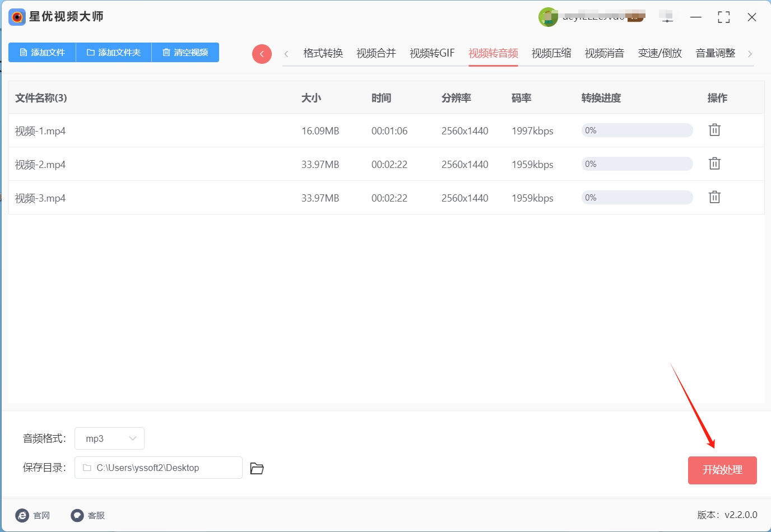The image size is (771, 532).
Task: Select file name 视频-3.mp4
Action: [40, 198]
